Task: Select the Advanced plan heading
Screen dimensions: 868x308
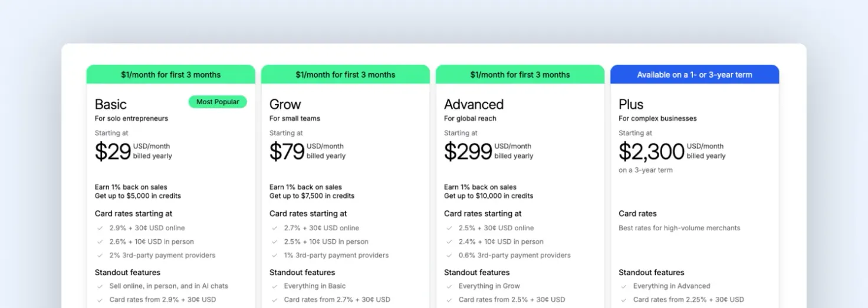Action: click(474, 104)
